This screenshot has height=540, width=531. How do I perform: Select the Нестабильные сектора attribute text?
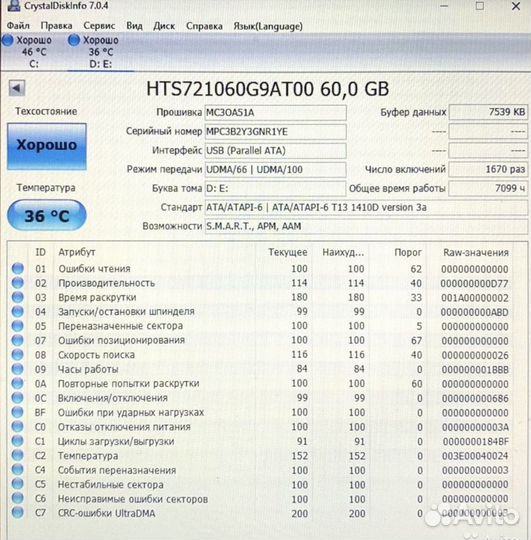111,485
